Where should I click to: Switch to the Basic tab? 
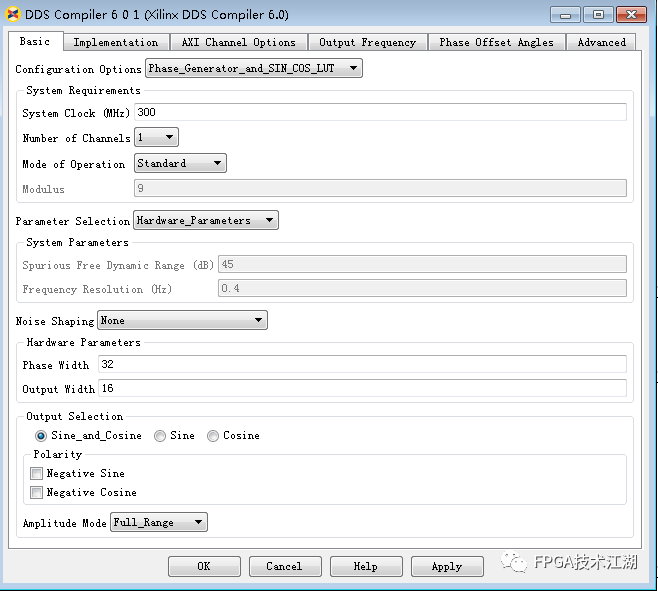pyautogui.click(x=35, y=42)
